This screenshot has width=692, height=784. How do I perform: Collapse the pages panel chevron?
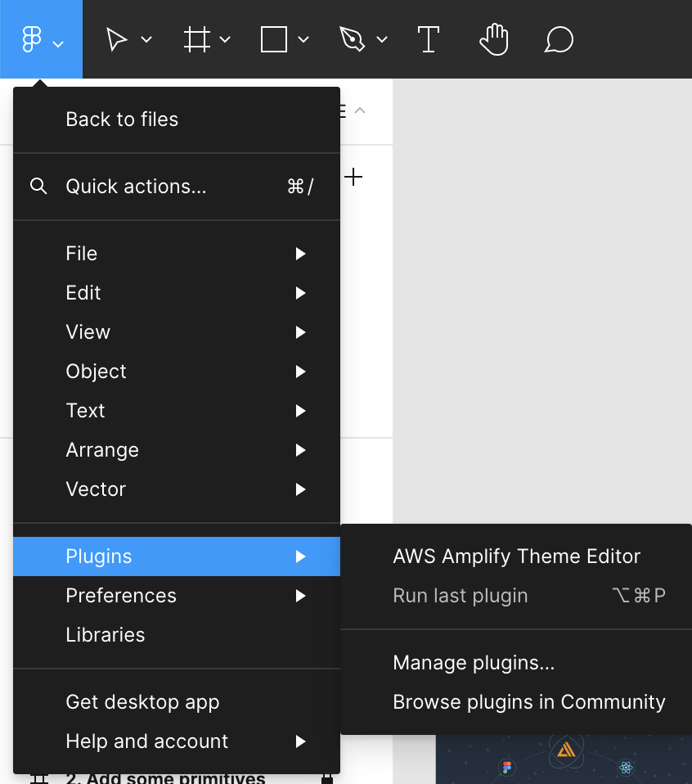click(x=360, y=110)
